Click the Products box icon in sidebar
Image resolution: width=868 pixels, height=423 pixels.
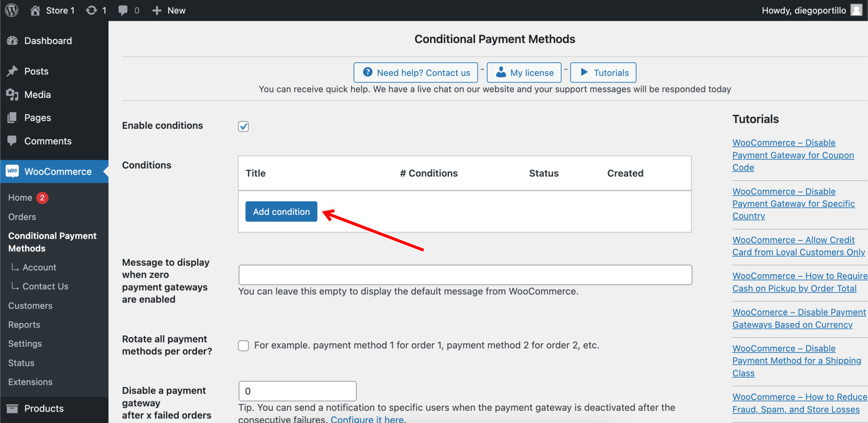click(x=13, y=408)
